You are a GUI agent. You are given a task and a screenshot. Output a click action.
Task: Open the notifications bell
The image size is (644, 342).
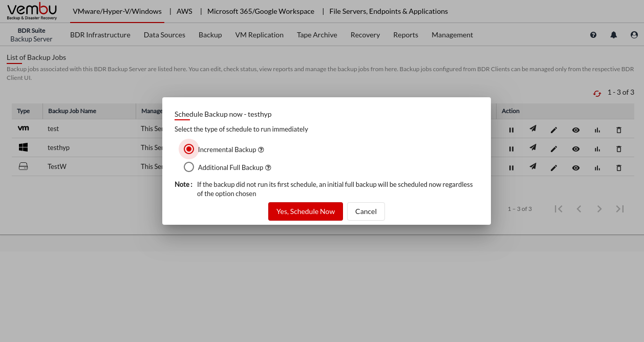click(613, 35)
